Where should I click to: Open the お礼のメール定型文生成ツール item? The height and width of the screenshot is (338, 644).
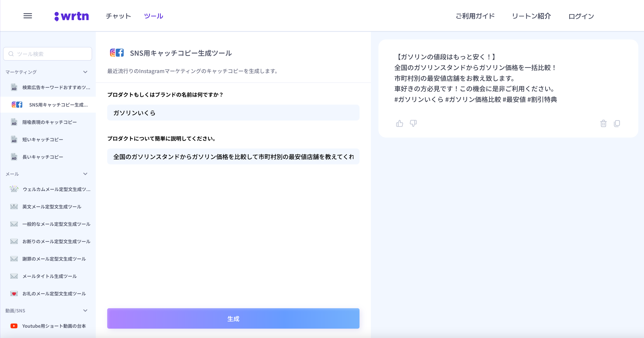tap(54, 294)
